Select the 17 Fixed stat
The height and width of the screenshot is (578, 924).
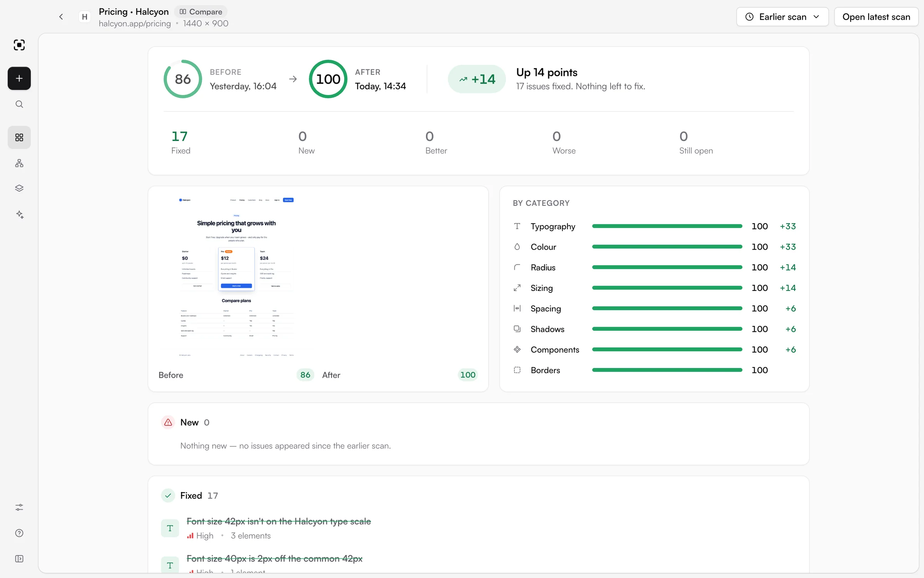(x=181, y=142)
